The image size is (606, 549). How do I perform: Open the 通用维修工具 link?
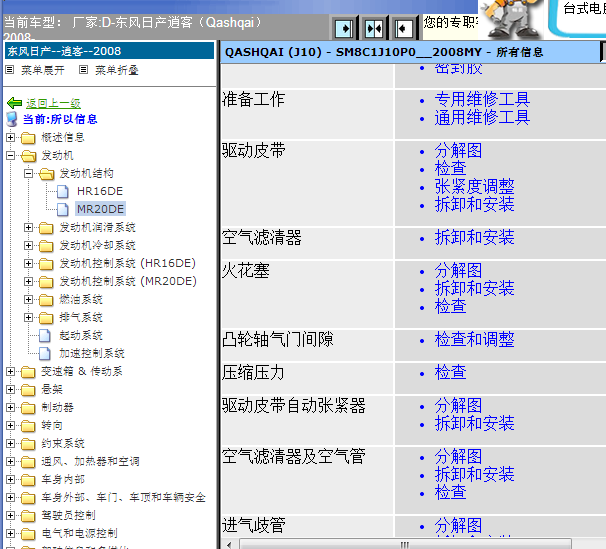482,117
